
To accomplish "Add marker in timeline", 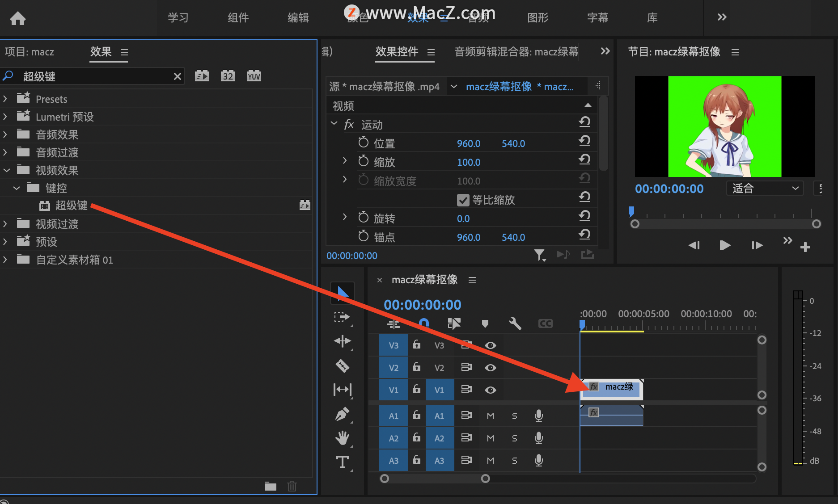I will coord(485,323).
